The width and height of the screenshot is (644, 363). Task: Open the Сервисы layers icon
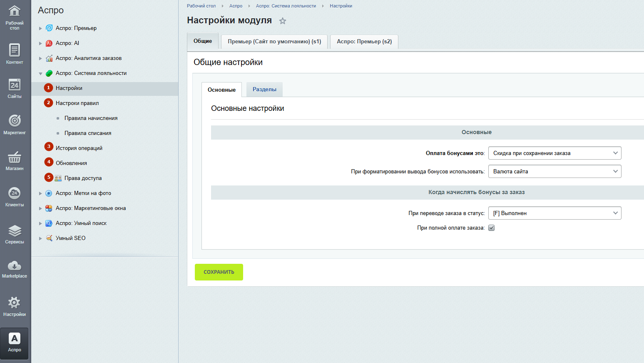15,231
